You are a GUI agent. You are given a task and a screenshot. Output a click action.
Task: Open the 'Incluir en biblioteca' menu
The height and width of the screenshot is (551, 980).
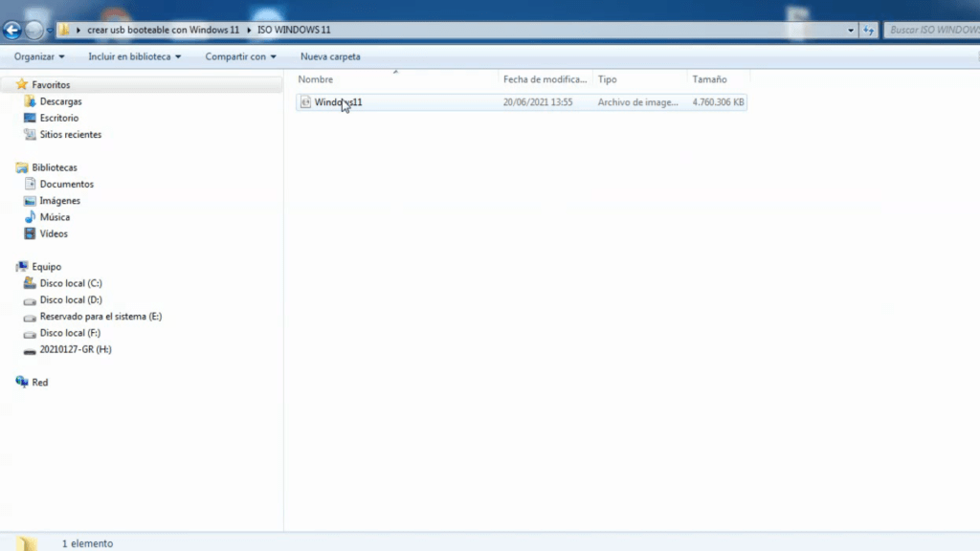134,56
